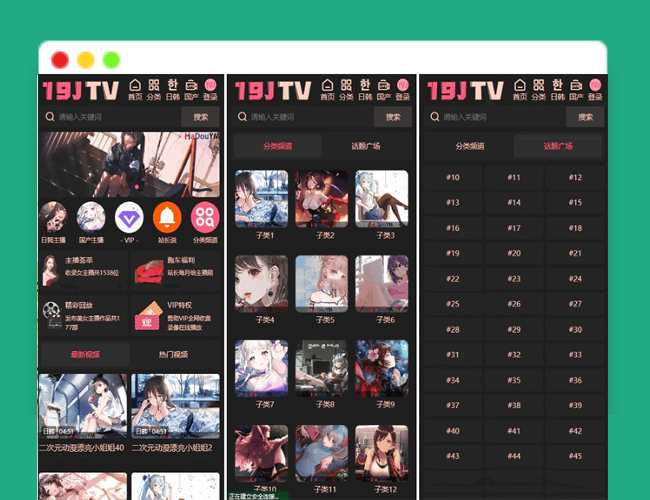Viewport: 650px width, 500px height.
Task: Open the pink 分类频道 round icon
Action: pyautogui.click(x=205, y=217)
